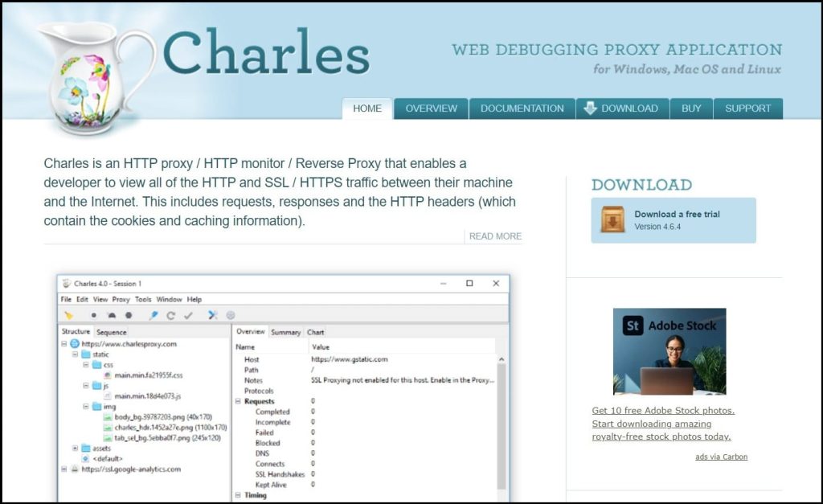Select charles_hdr.1452a27e.png in the tree
823x504 pixels.
tap(170, 428)
